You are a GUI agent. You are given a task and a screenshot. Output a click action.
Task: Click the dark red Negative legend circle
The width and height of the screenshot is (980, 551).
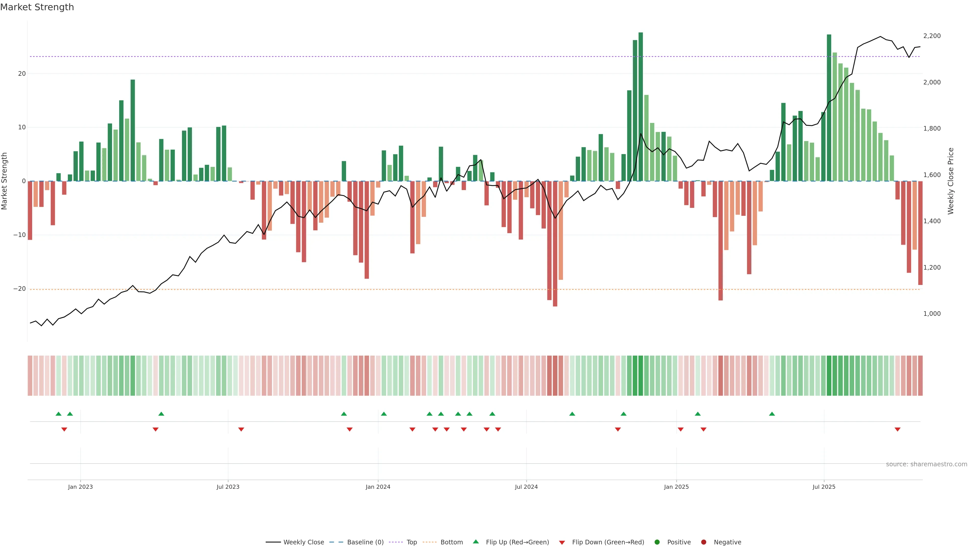[x=703, y=542]
